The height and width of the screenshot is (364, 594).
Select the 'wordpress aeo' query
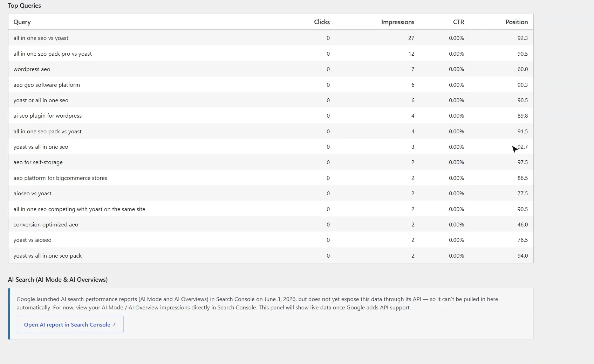32,69
